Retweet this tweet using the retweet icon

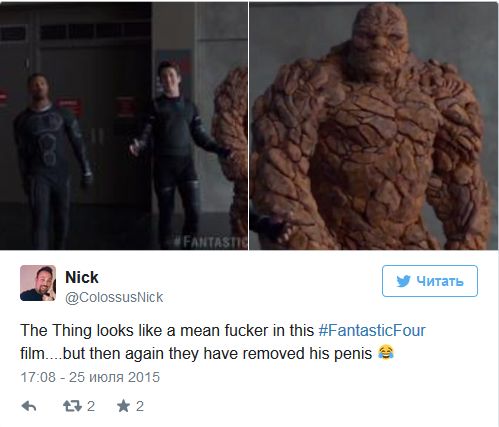[72, 406]
